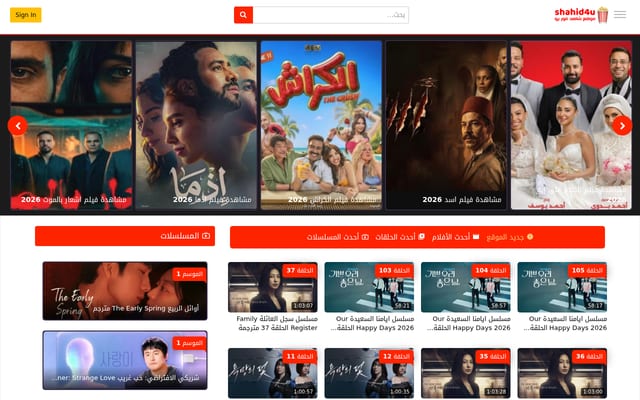Go to next slide in carousel

click(622, 126)
